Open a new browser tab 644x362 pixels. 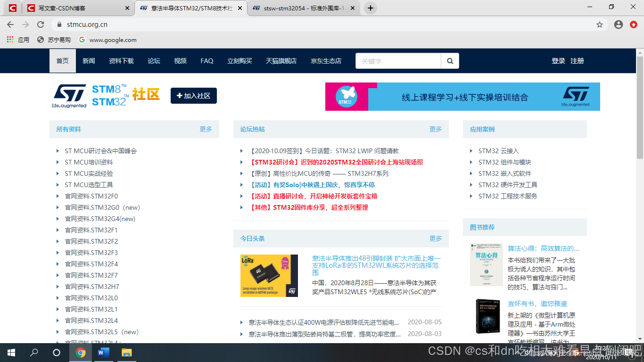pos(371,8)
